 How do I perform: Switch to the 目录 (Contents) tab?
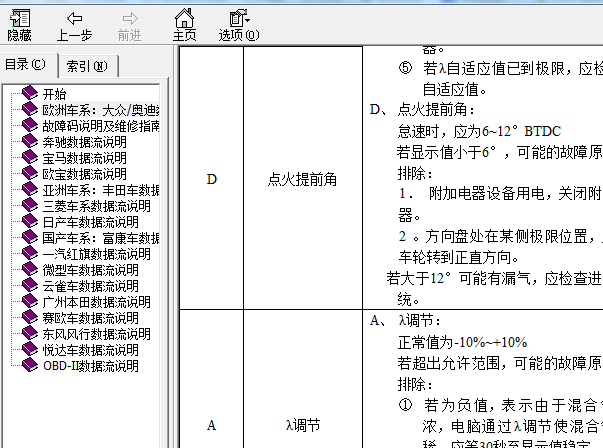point(25,64)
